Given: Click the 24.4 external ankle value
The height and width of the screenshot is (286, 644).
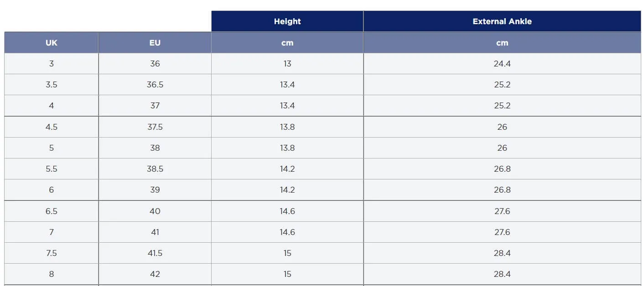Looking at the screenshot, I should click(x=502, y=64).
